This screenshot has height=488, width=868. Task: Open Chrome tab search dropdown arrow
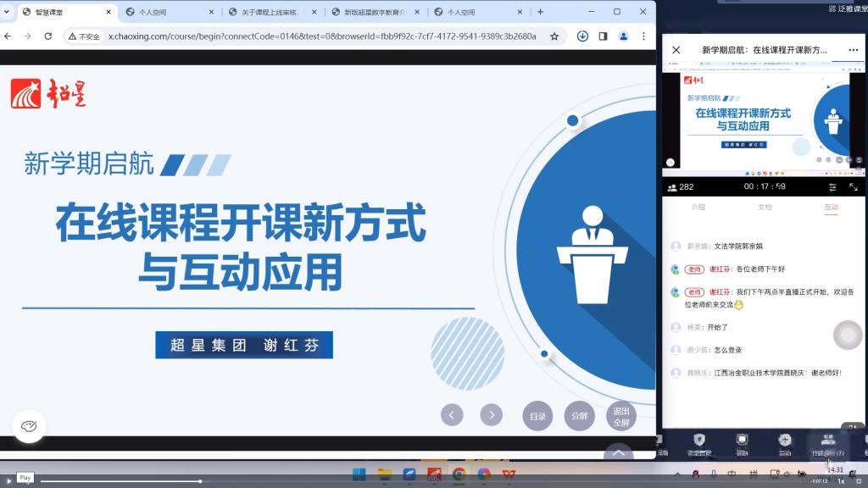tap(8, 12)
